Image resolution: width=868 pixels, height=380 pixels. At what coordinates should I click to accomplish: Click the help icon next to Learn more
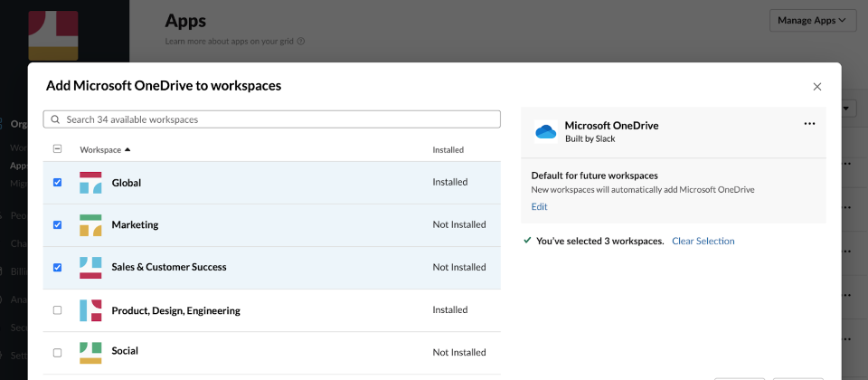(301, 41)
